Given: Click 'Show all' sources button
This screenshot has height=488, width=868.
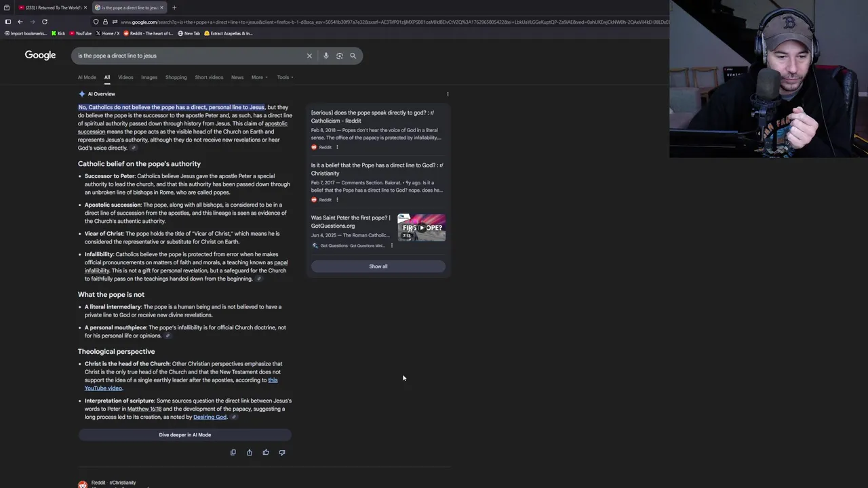Looking at the screenshot, I should point(378,266).
